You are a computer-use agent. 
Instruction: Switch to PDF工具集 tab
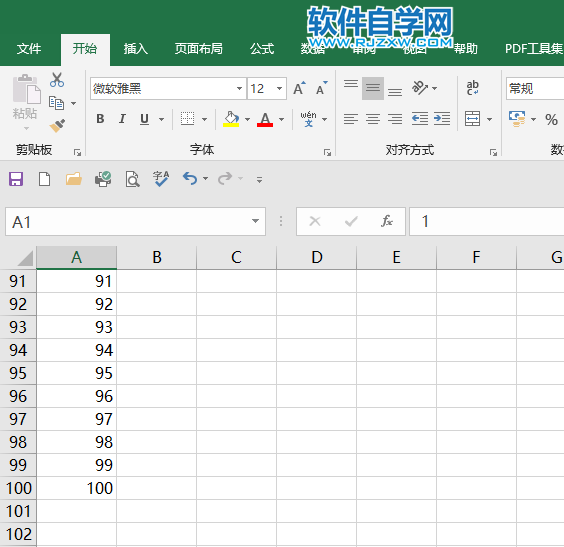coord(533,49)
